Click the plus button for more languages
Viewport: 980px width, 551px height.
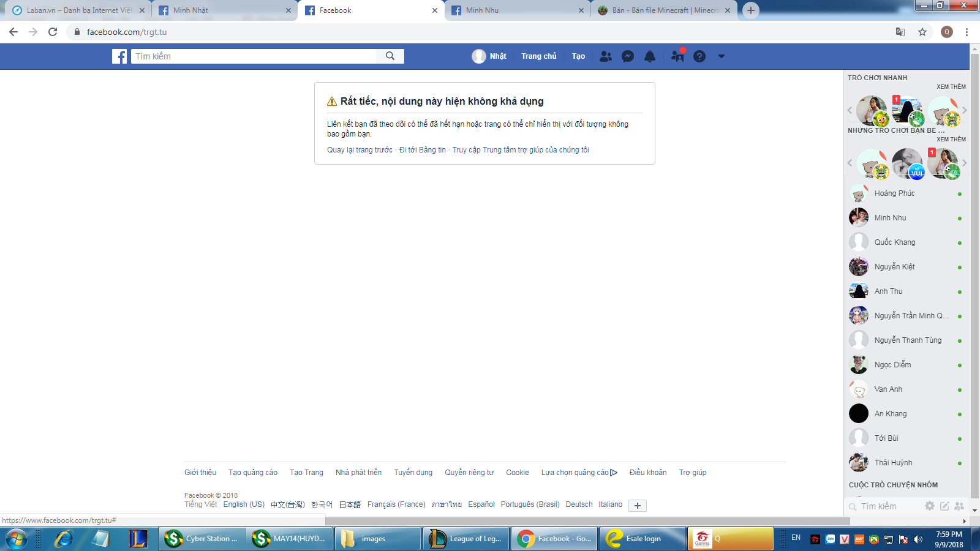(638, 506)
